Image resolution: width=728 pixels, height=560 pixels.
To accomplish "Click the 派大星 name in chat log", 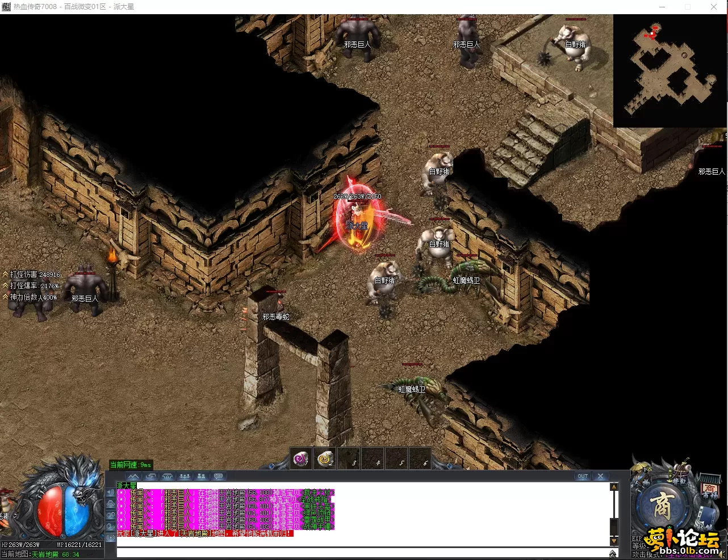I will pos(127,486).
